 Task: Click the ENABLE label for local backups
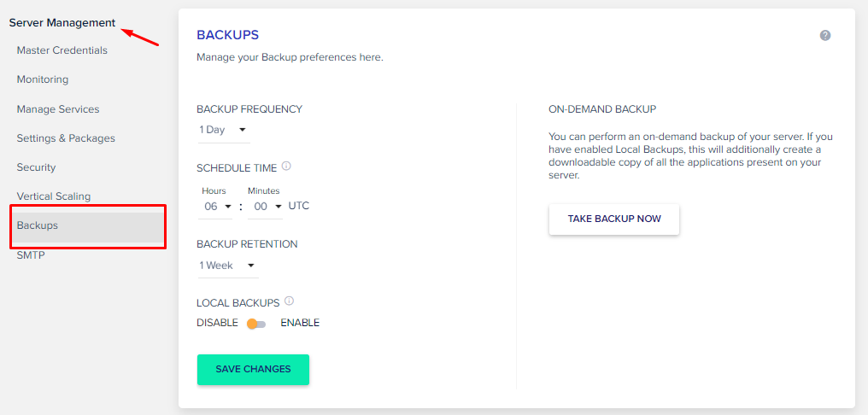click(300, 323)
